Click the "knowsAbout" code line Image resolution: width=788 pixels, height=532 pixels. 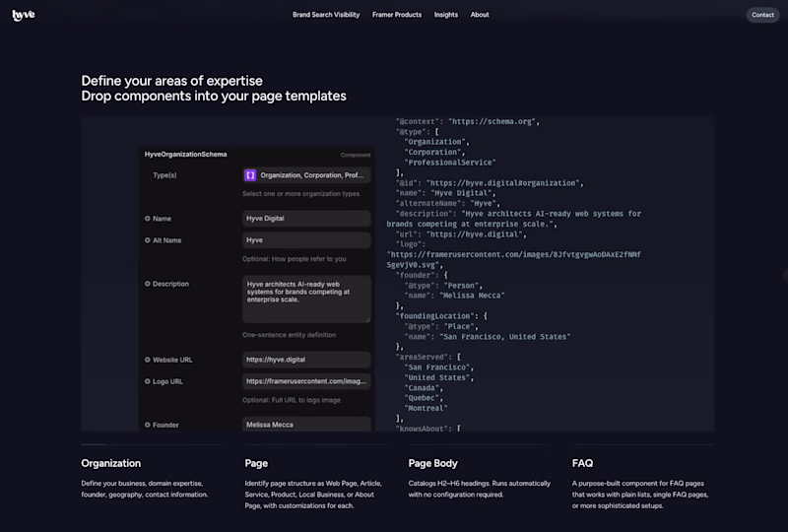coord(428,428)
